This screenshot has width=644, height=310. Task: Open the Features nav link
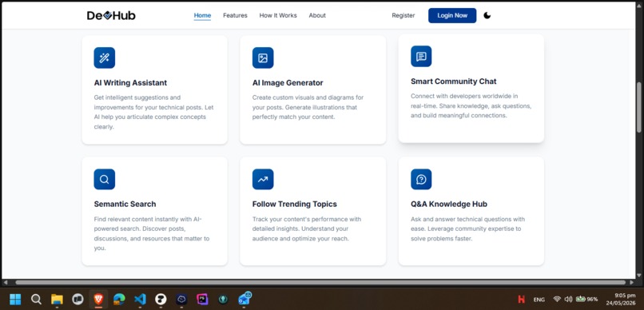(x=236, y=16)
